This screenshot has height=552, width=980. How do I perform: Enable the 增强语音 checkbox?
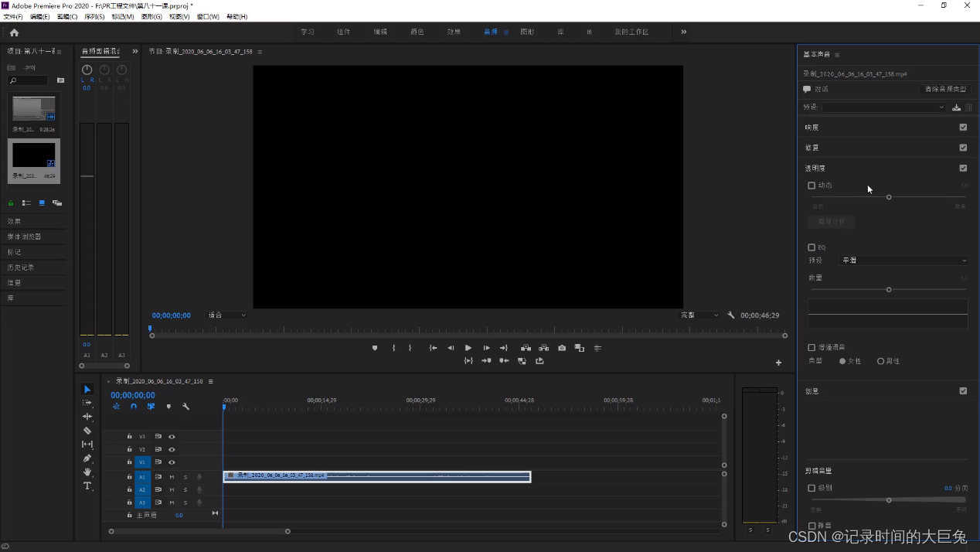(x=812, y=348)
